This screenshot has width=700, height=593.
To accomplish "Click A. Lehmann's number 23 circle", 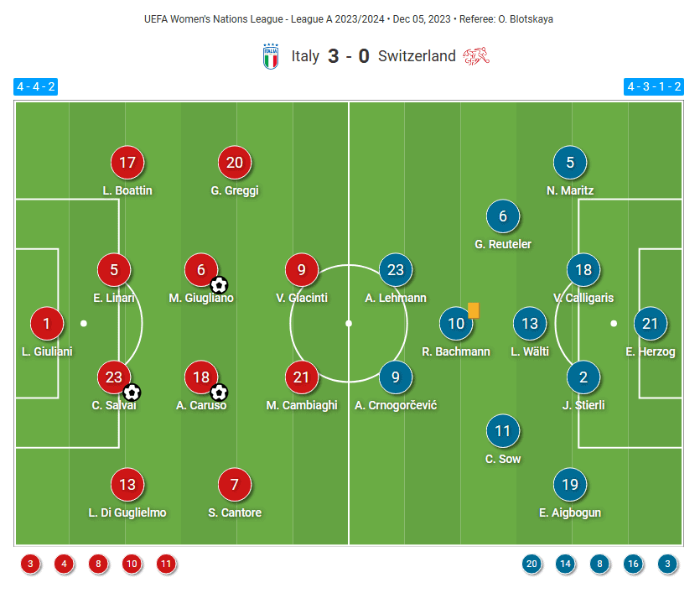I will click(x=396, y=270).
